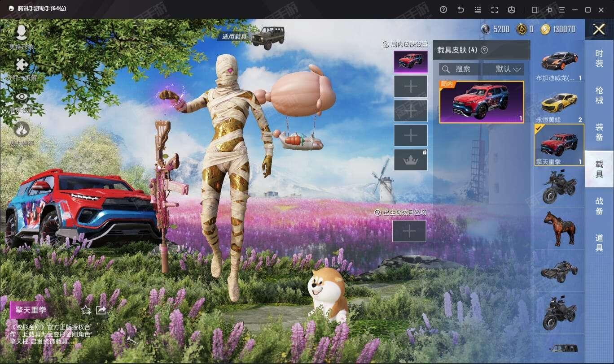This screenshot has width=614, height=364.
Task: Switch to the 装备 tab
Action: point(599,132)
